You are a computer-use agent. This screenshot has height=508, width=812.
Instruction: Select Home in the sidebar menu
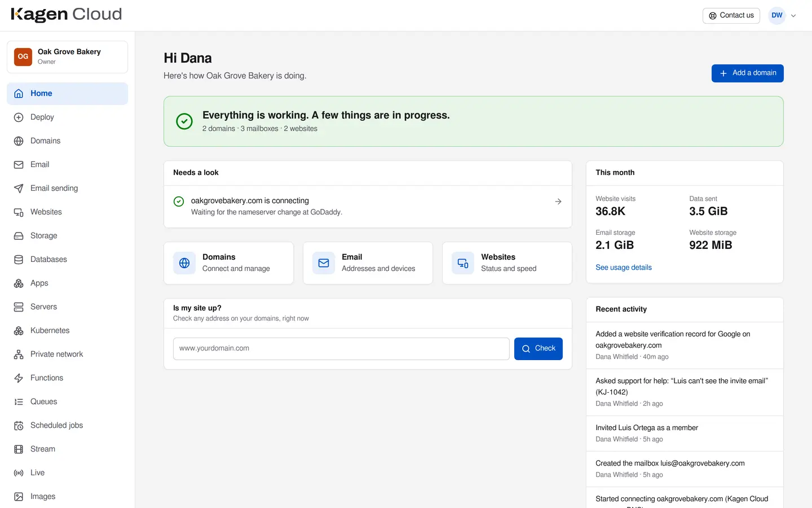click(67, 94)
